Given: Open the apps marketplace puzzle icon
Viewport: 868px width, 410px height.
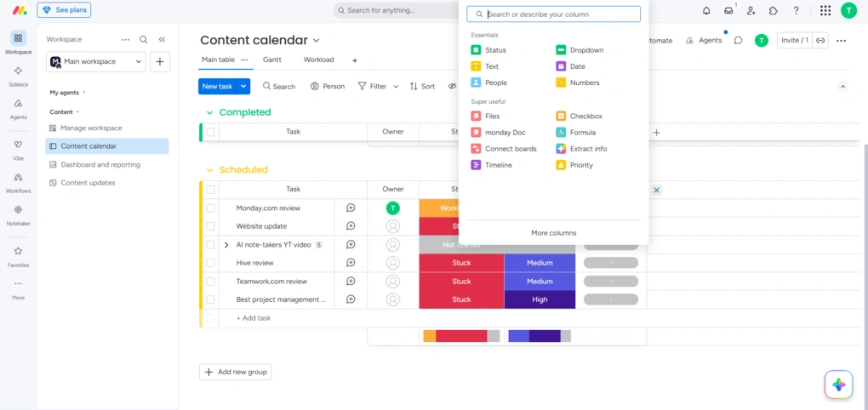Looking at the screenshot, I should point(774,10).
